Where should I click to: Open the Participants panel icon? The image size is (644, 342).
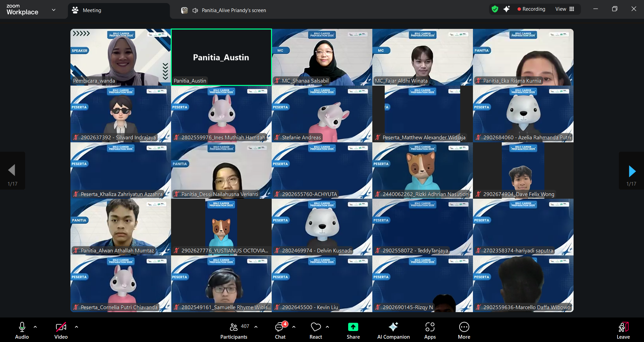[x=233, y=327]
